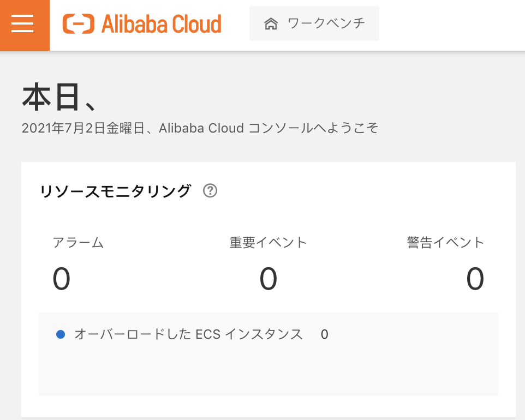Image resolution: width=525 pixels, height=420 pixels.
Task: Click the リソースモニタリング panel title
Action: [x=116, y=191]
